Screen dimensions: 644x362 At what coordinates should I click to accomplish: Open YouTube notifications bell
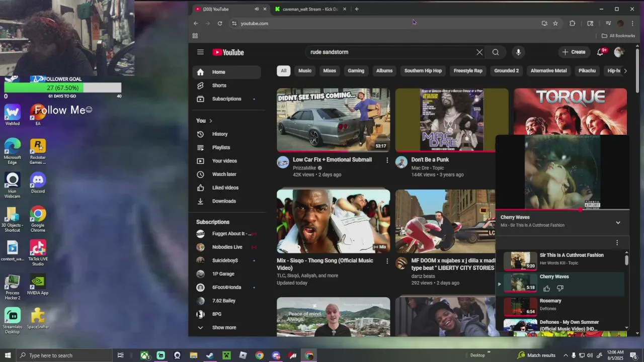(600, 52)
